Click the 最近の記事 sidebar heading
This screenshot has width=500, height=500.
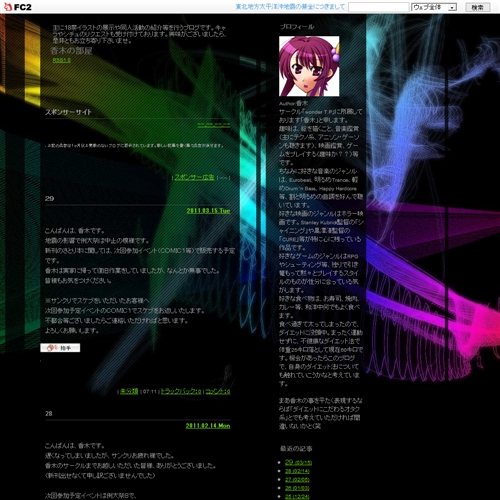click(296, 449)
